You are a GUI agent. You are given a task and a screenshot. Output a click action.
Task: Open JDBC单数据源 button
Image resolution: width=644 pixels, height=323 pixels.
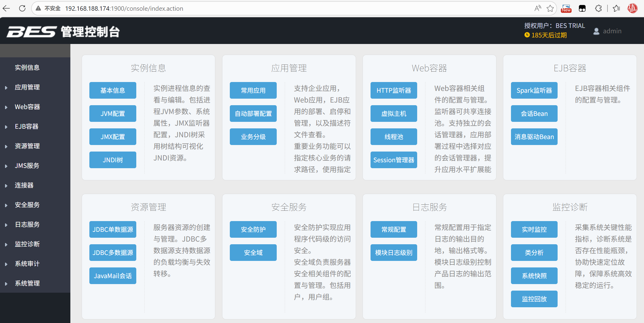point(113,229)
